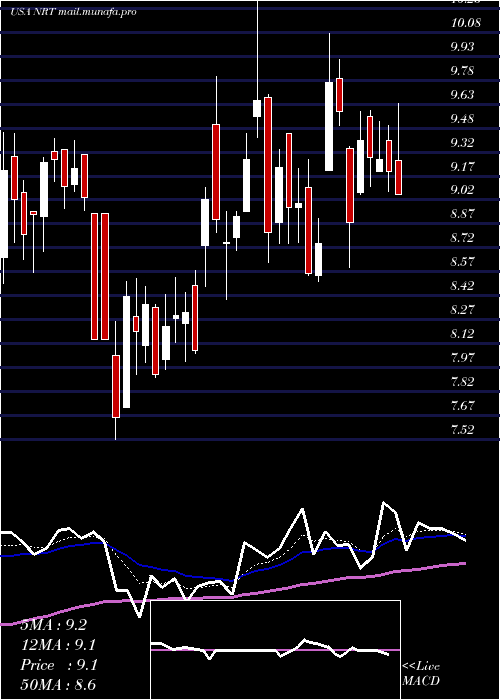Click the 'USA NRT mail.munafa.pro' chart title
This screenshot has height=700, width=500.
point(73,12)
